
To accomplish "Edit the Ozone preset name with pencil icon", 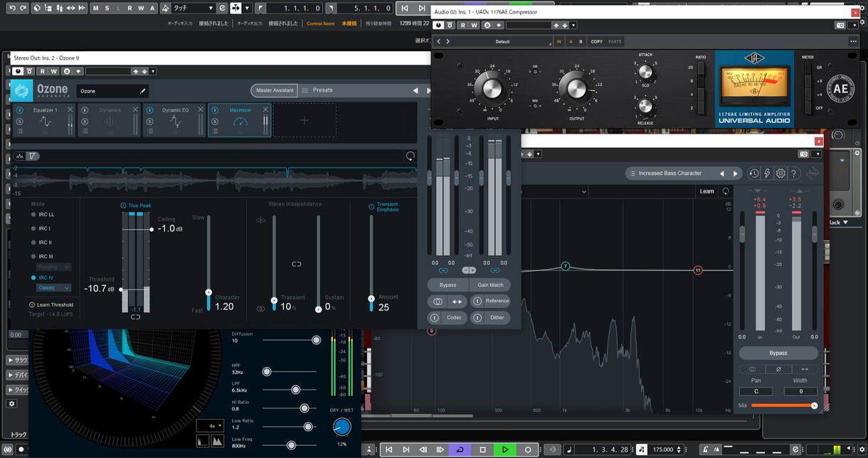I will click(x=142, y=91).
